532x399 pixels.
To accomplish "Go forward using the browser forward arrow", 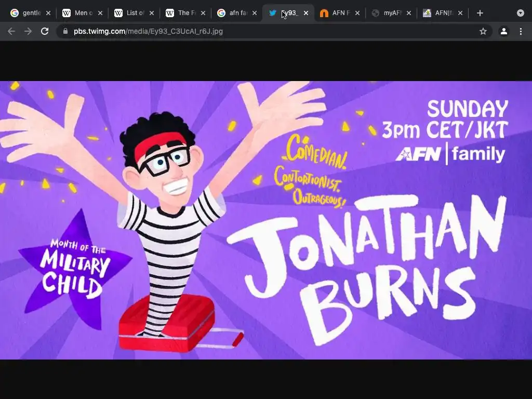I will 28,31.
